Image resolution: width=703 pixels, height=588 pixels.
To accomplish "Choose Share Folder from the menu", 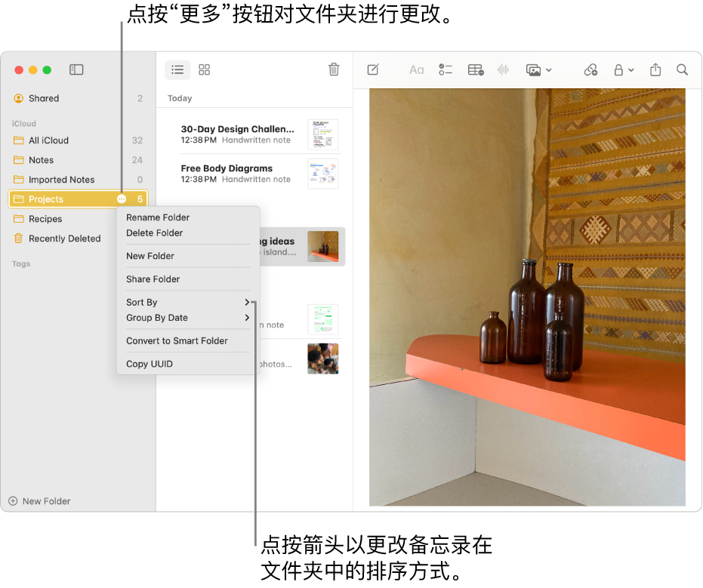I will [x=188, y=279].
